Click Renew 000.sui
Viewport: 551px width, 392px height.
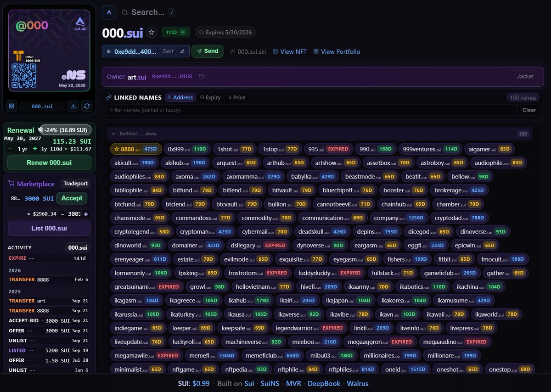pyautogui.click(x=49, y=162)
